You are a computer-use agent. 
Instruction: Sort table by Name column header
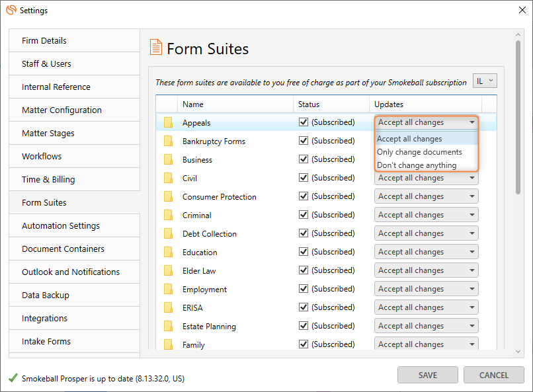point(235,104)
